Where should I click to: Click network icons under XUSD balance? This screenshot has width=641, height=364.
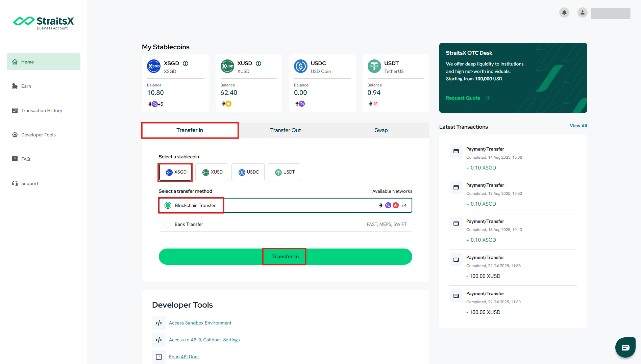[226, 104]
